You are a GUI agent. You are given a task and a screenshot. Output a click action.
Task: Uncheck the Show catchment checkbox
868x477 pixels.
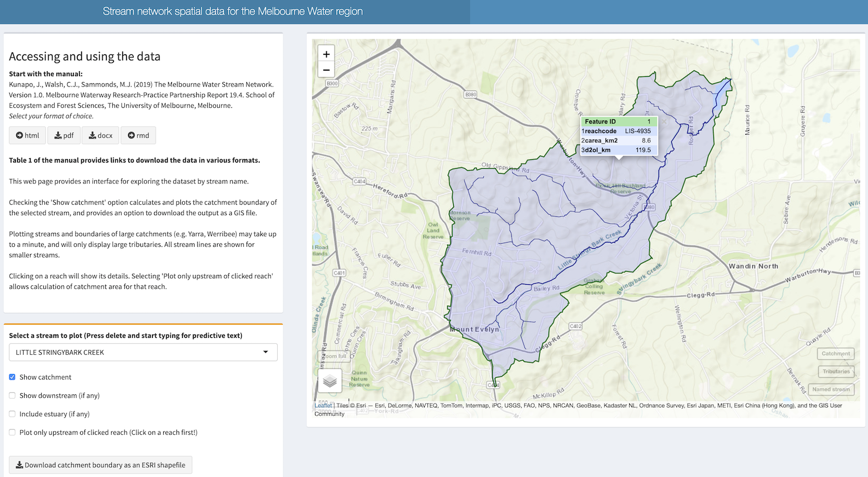[12, 377]
